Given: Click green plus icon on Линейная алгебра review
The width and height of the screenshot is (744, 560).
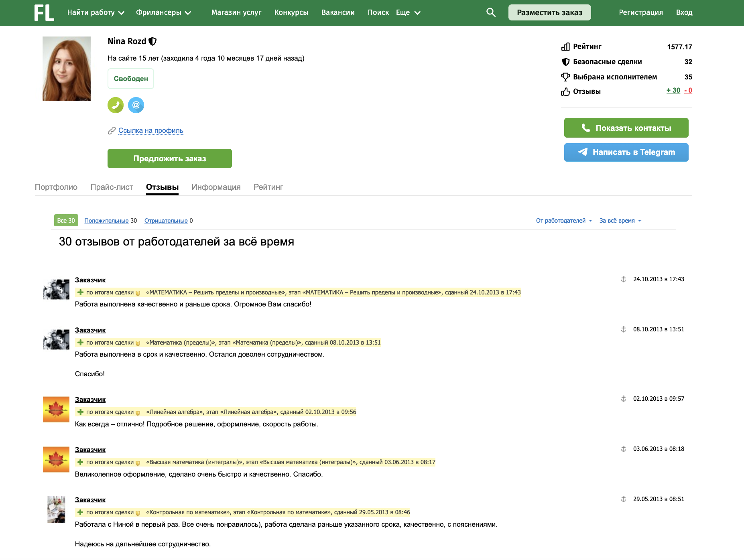Looking at the screenshot, I should tap(80, 412).
